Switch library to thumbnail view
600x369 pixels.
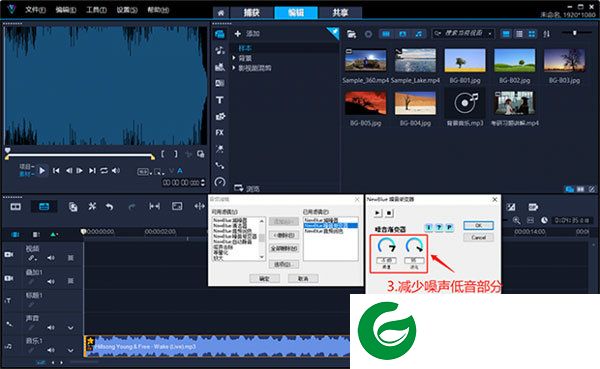532,34
